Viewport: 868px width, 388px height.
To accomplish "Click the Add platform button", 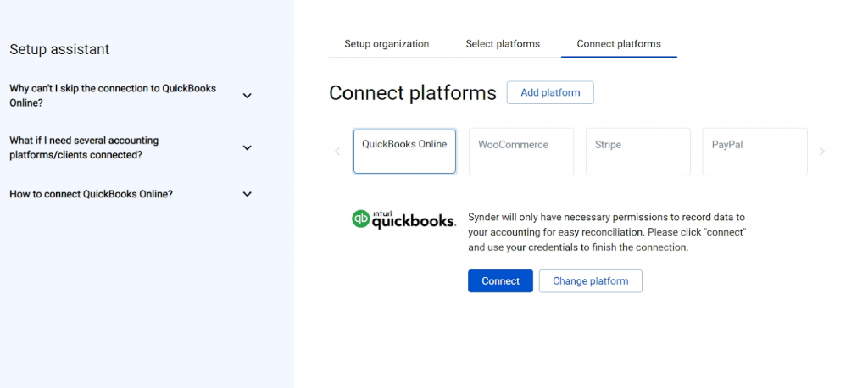I will pos(550,92).
